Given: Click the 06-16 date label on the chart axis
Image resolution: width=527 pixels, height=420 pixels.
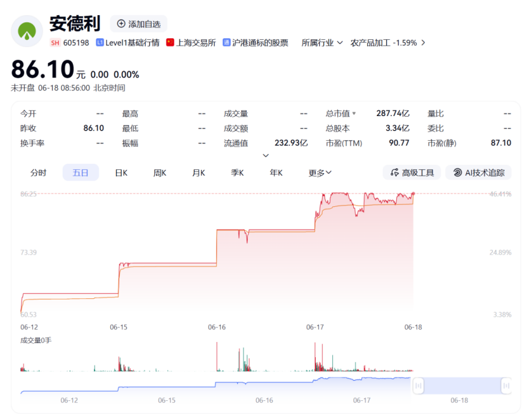Looking at the screenshot, I should (217, 327).
